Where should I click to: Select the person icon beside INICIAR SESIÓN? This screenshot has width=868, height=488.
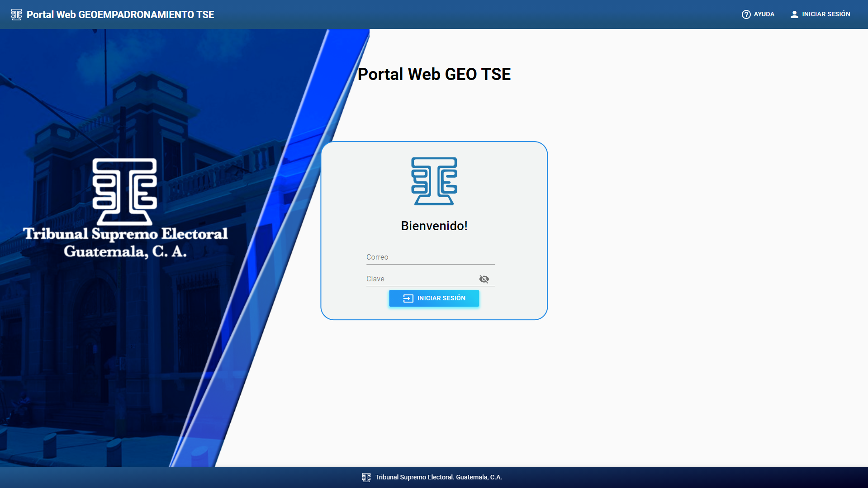pos(794,14)
